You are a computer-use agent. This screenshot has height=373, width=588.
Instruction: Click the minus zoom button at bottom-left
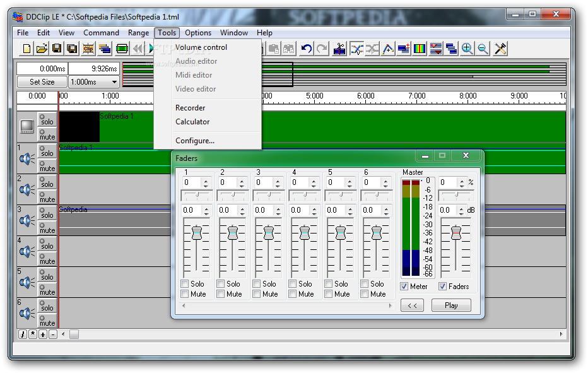point(53,335)
